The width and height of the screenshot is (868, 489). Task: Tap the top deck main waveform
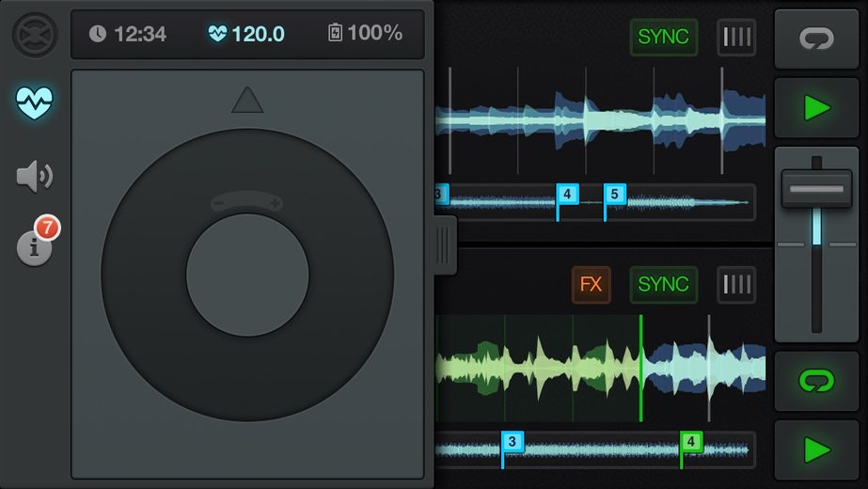coord(601,120)
